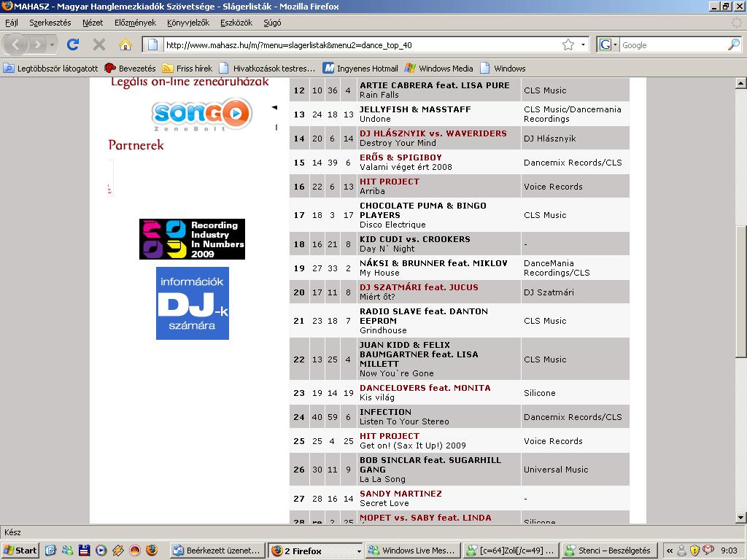Click the magnifier search button
Viewport: 747px width, 560px height.
point(734,44)
